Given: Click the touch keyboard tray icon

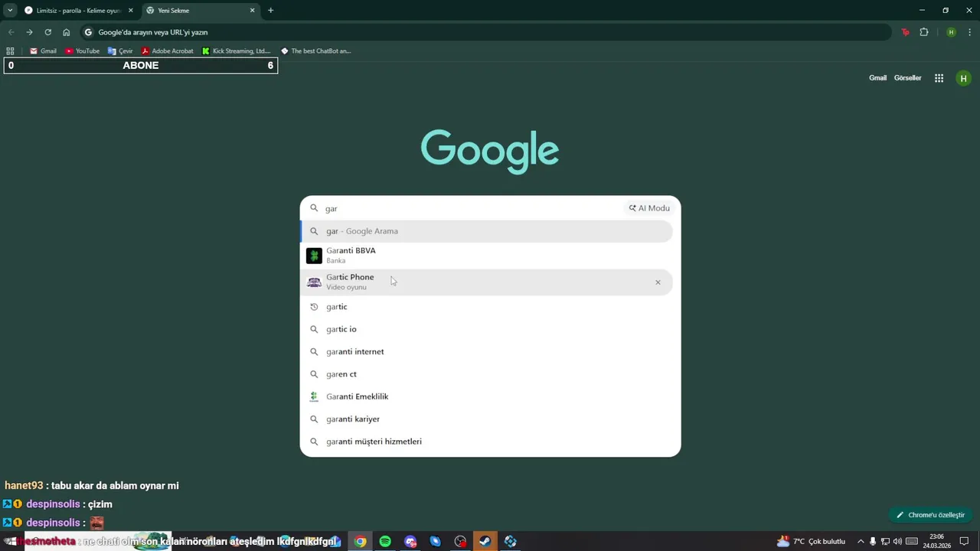Looking at the screenshot, I should click(x=912, y=541).
